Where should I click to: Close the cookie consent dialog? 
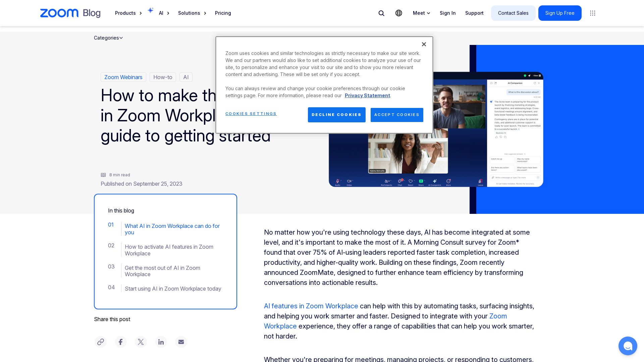(x=424, y=44)
